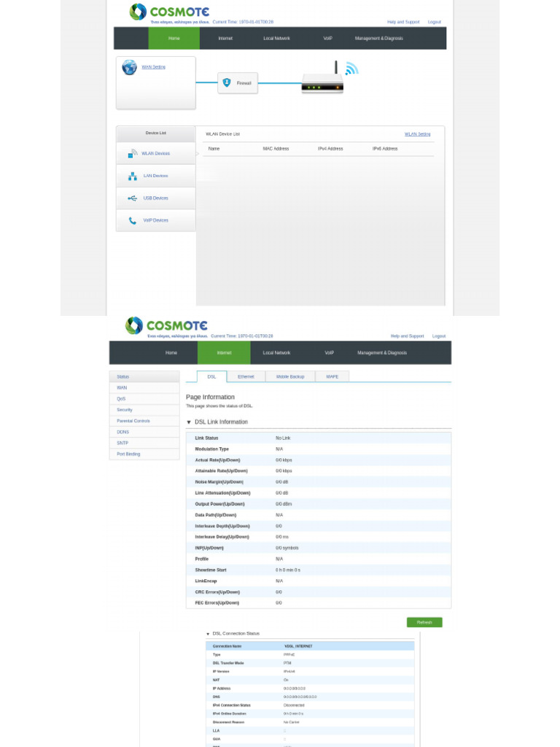
Task: Open the WAN Setting link
Action: tap(153, 66)
